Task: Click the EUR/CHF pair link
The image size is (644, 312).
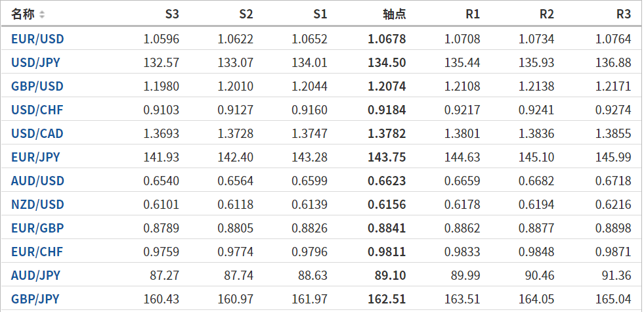Action: tap(37, 252)
